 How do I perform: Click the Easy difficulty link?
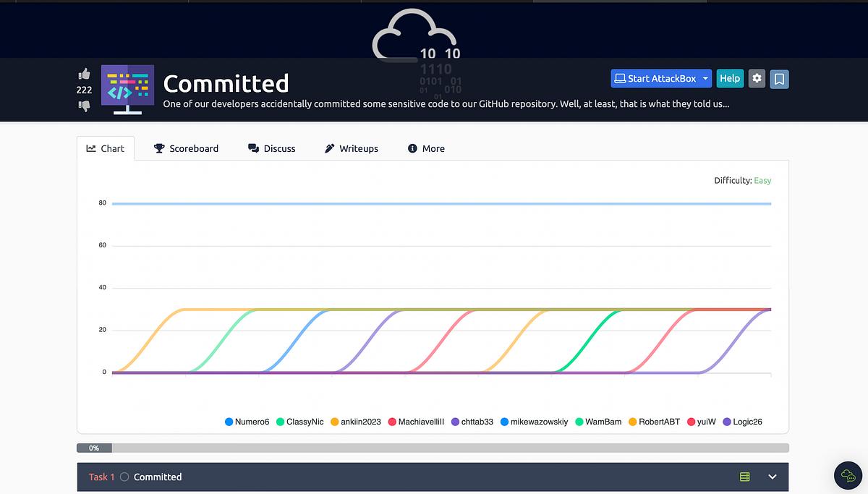(x=762, y=180)
